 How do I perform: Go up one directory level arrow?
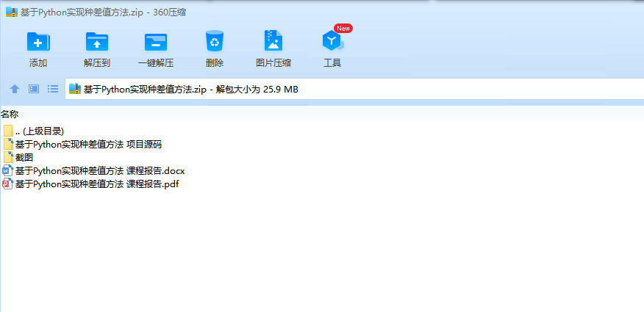point(15,89)
